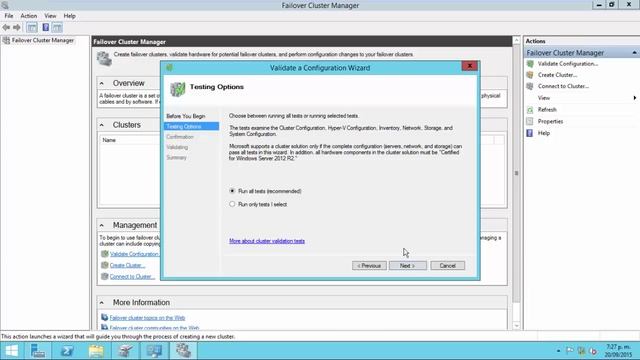Screen dimensions: 640x360
Task: Close the Validate a Configuration Wizard
Action: pos(469,66)
